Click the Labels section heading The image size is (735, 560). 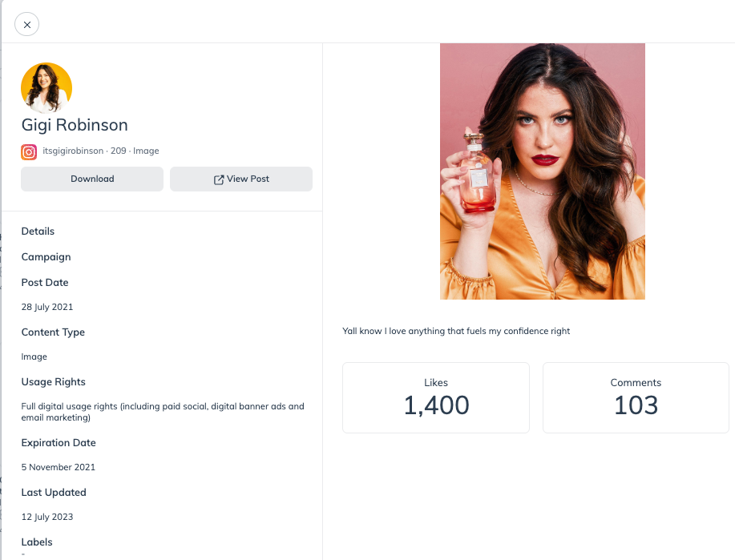(x=37, y=542)
